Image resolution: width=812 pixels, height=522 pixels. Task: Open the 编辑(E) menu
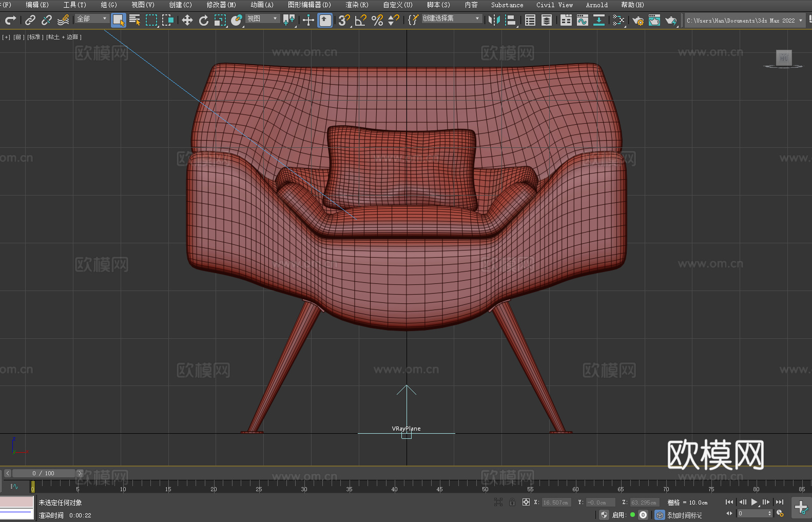37,5
